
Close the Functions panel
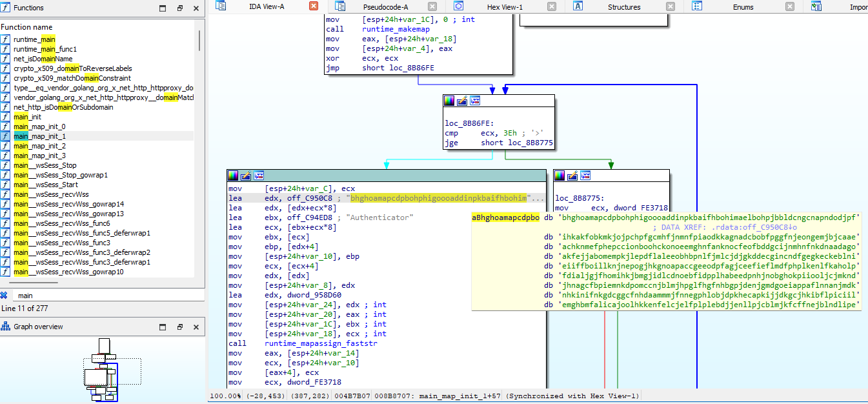196,8
